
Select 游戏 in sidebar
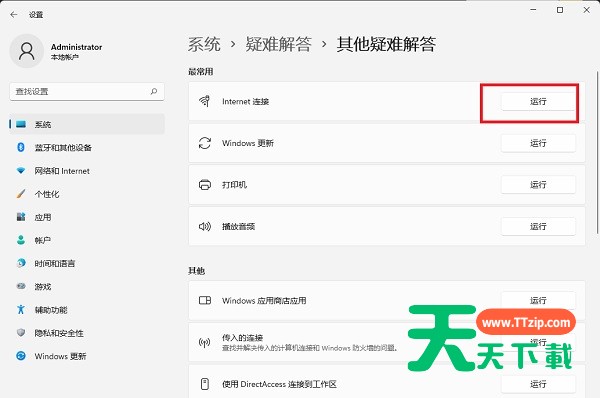pyautogui.click(x=87, y=287)
